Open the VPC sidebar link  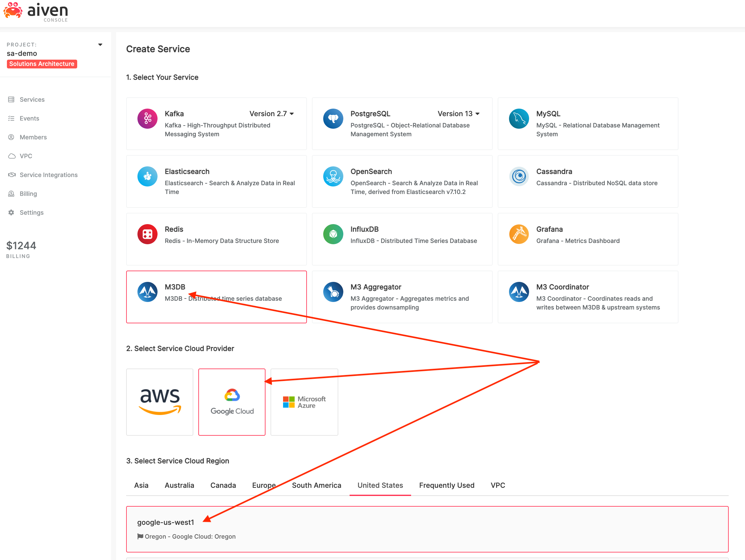[26, 156]
